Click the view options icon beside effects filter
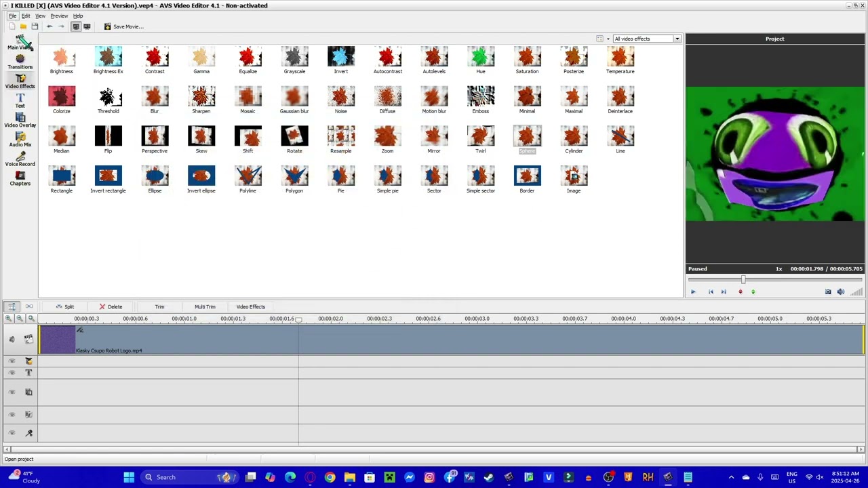868x488 pixels. click(599, 39)
